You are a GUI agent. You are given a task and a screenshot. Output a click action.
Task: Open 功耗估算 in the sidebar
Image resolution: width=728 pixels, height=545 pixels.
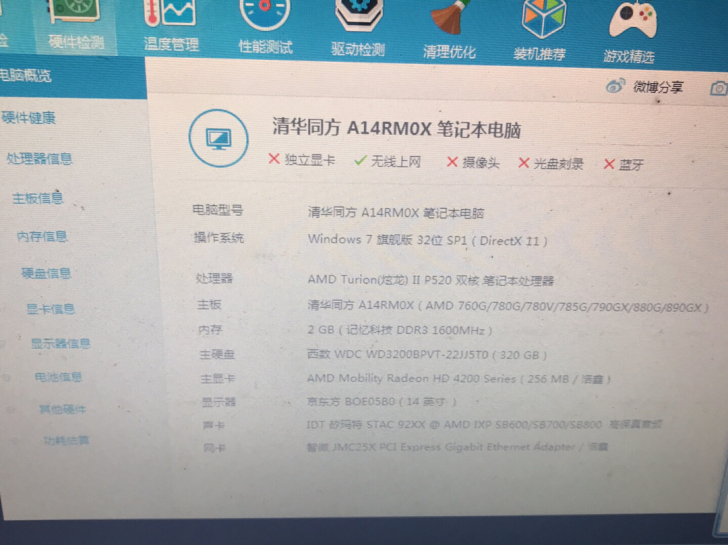pos(66,440)
